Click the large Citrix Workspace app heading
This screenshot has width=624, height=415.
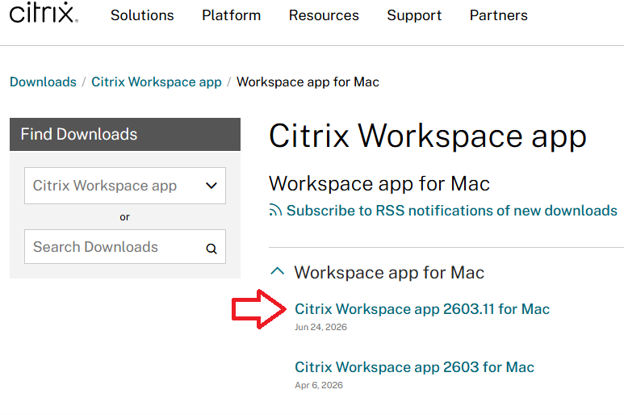coord(428,137)
